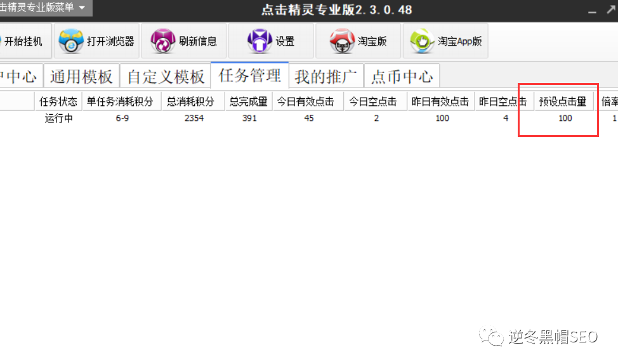The height and width of the screenshot is (364, 618).
Task: Start idling with 开始挂机 button
Action: point(25,41)
